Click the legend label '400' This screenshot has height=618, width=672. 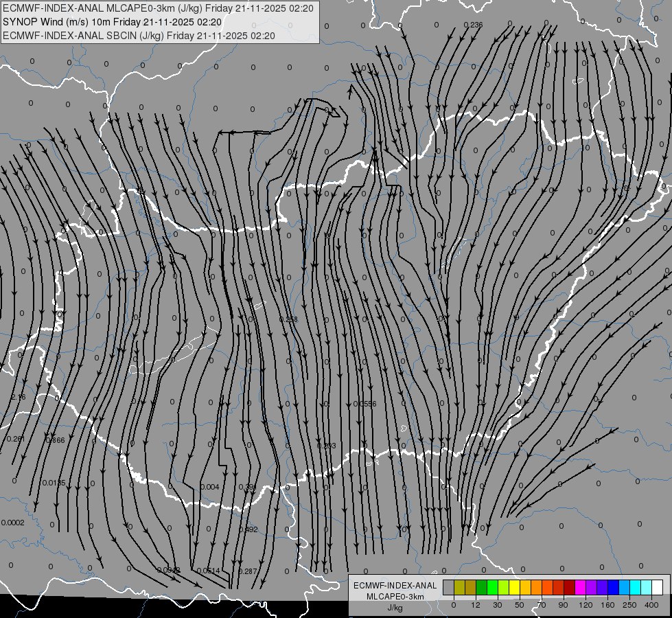click(651, 605)
